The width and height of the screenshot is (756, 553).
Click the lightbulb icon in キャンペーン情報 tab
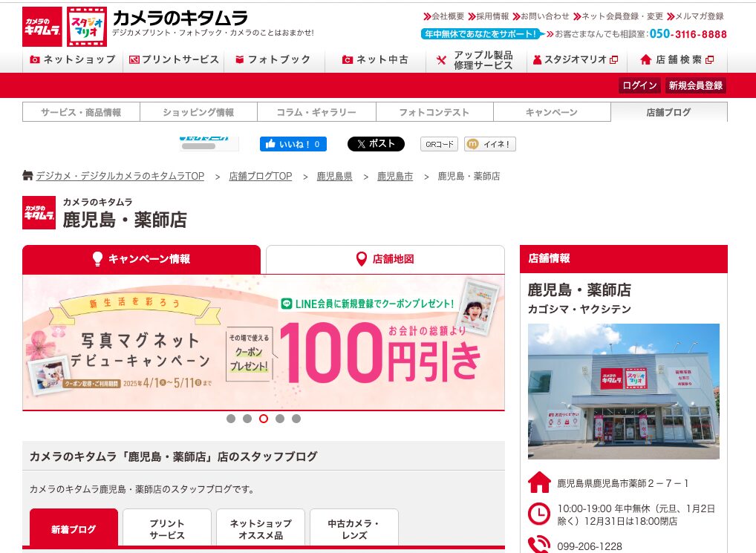coord(97,258)
